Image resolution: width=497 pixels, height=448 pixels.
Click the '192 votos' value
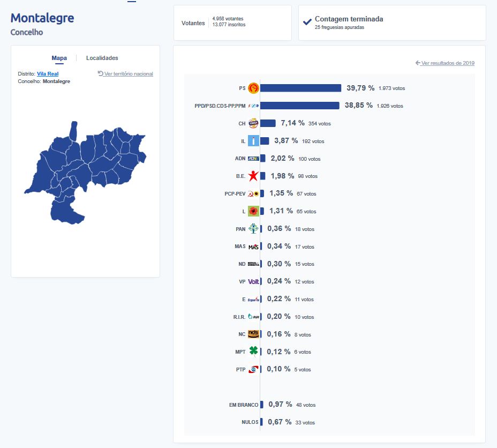click(x=313, y=141)
